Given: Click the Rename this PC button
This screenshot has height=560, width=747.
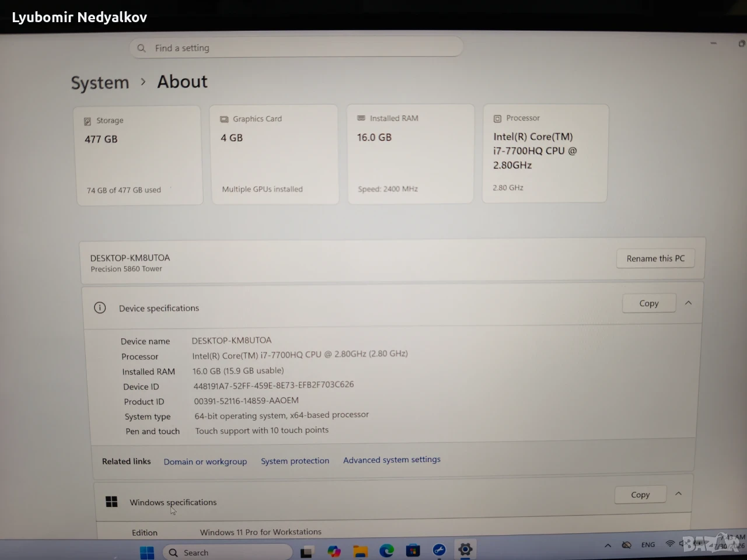Looking at the screenshot, I should point(655,258).
